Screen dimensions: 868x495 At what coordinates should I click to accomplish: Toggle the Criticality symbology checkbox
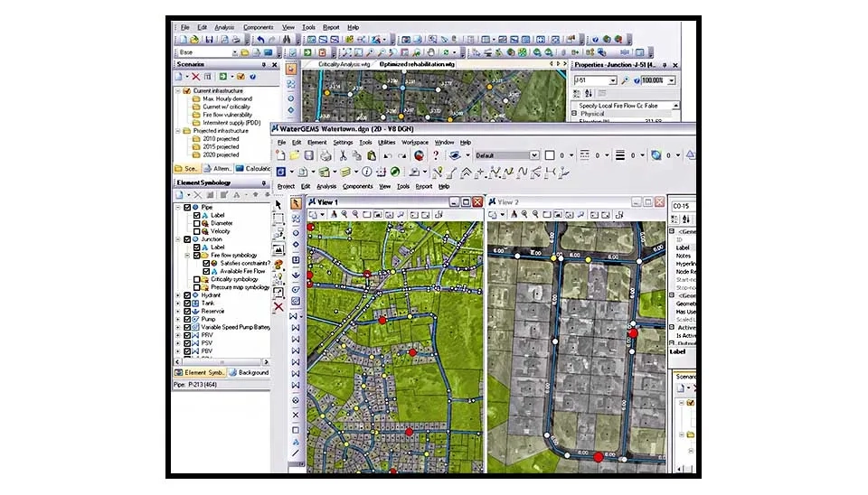pos(197,279)
